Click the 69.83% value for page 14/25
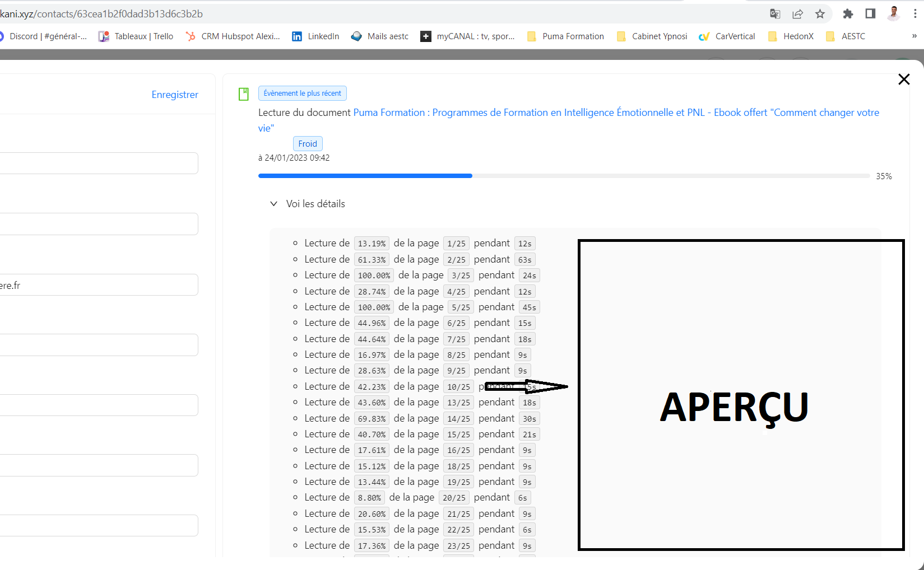The height and width of the screenshot is (570, 924). [x=372, y=419]
